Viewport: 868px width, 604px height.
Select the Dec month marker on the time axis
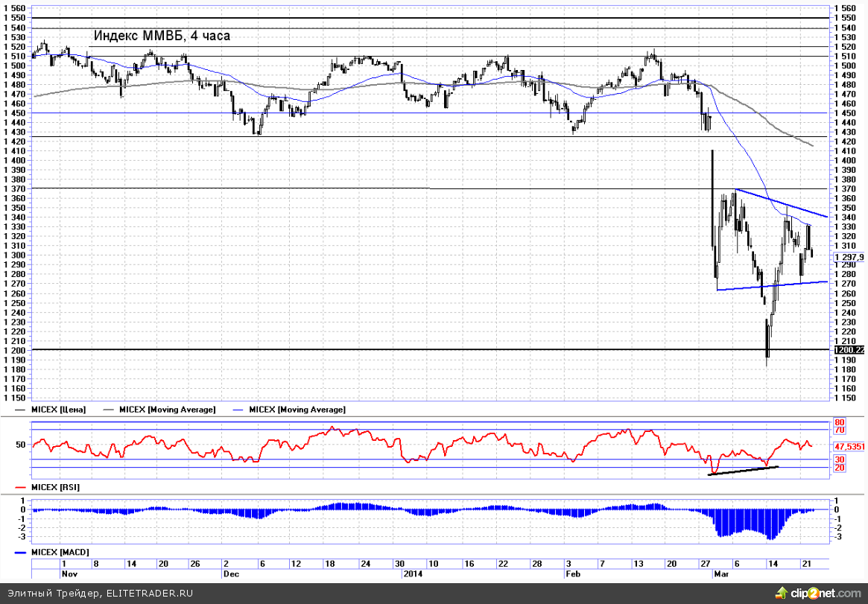pos(230,574)
